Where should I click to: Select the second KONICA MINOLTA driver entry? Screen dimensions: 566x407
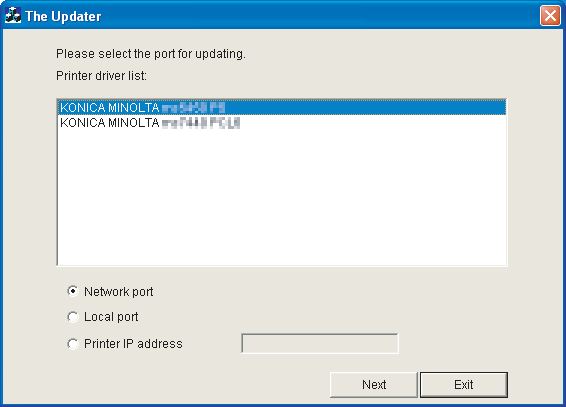[x=282, y=123]
